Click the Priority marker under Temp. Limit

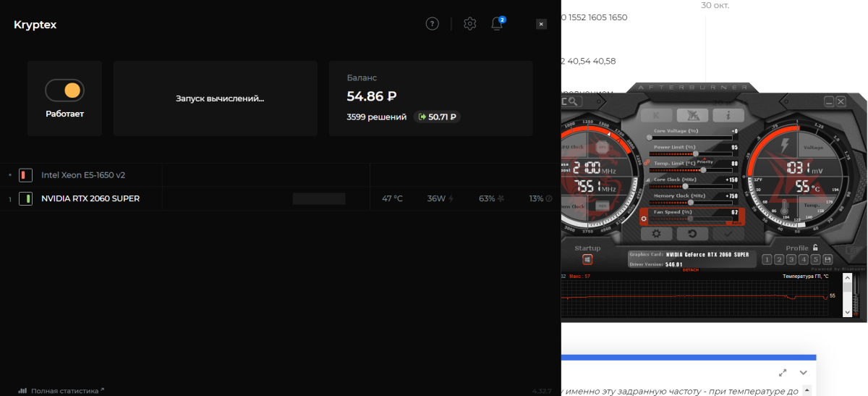coord(705,162)
